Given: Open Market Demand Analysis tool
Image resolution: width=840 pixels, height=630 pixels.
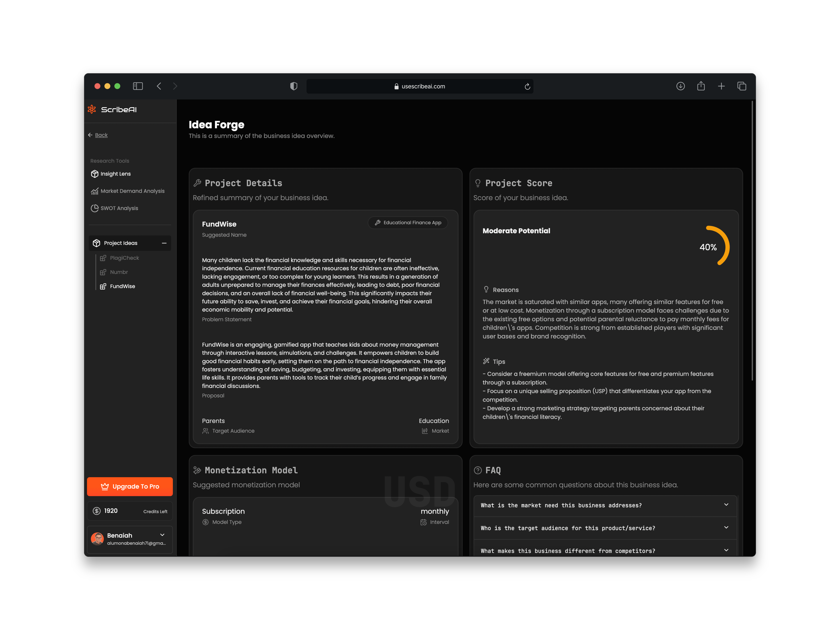Looking at the screenshot, I should point(132,191).
